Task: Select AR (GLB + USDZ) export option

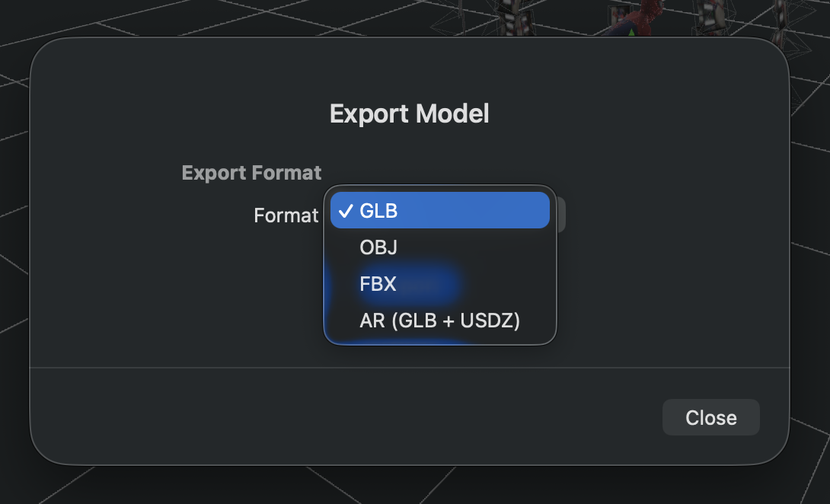Action: (x=440, y=321)
